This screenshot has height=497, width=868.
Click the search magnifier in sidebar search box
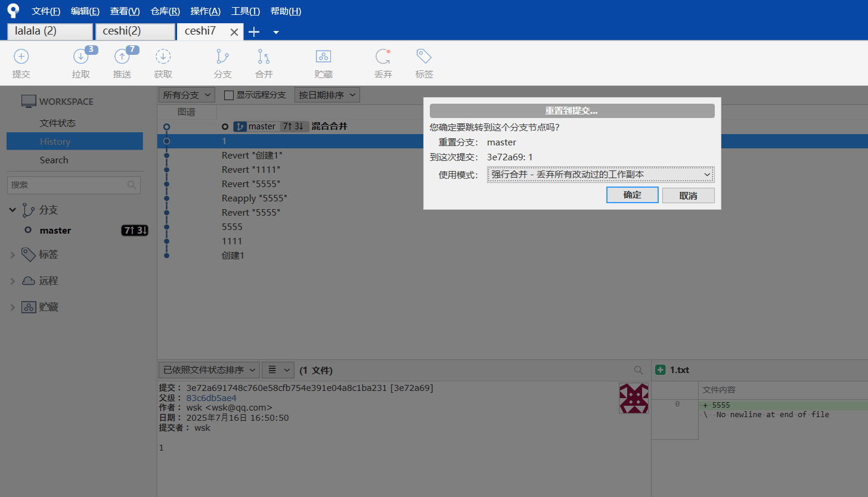click(x=132, y=185)
